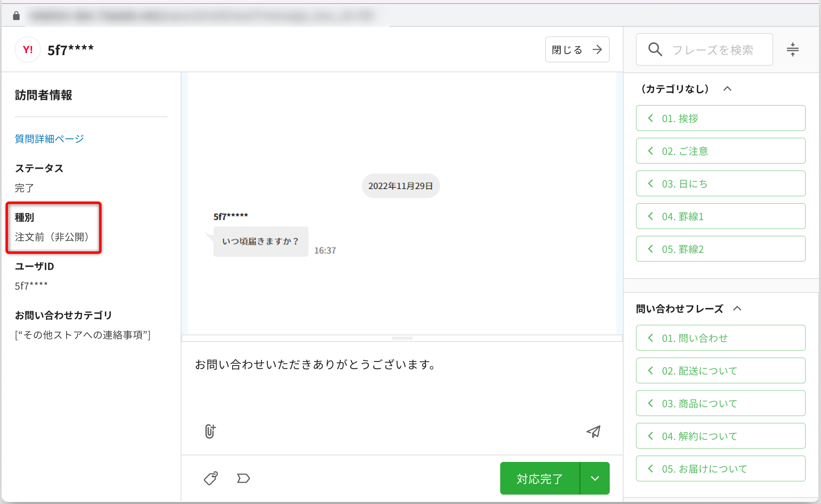This screenshot has height=504, width=821.
Task: Click the browser address bar lock icon
Action: coord(16,16)
